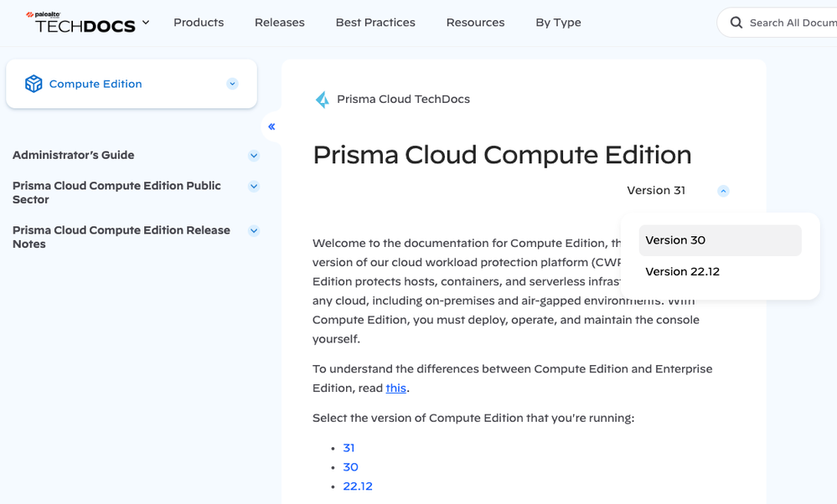Open the Products menu
Screen dimensions: 837x504
[199, 23]
